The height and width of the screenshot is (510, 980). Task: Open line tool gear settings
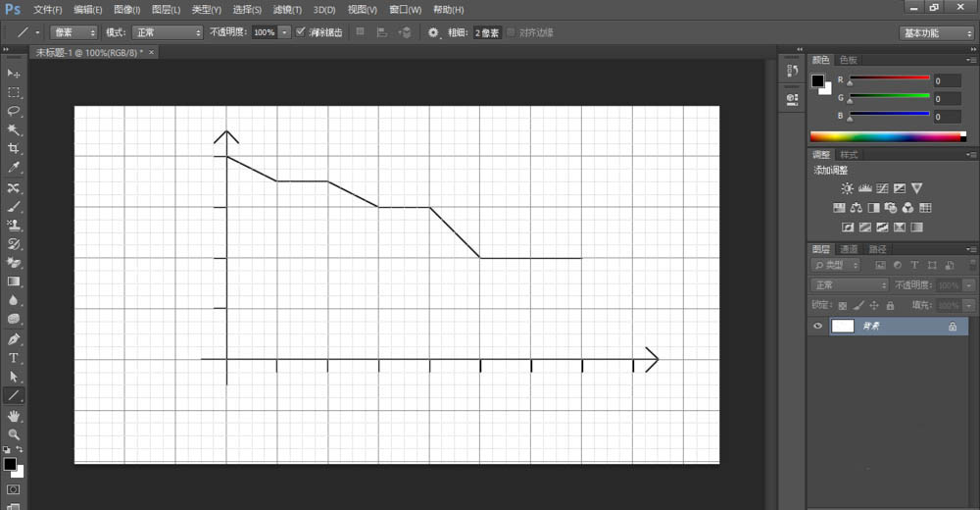tap(433, 32)
